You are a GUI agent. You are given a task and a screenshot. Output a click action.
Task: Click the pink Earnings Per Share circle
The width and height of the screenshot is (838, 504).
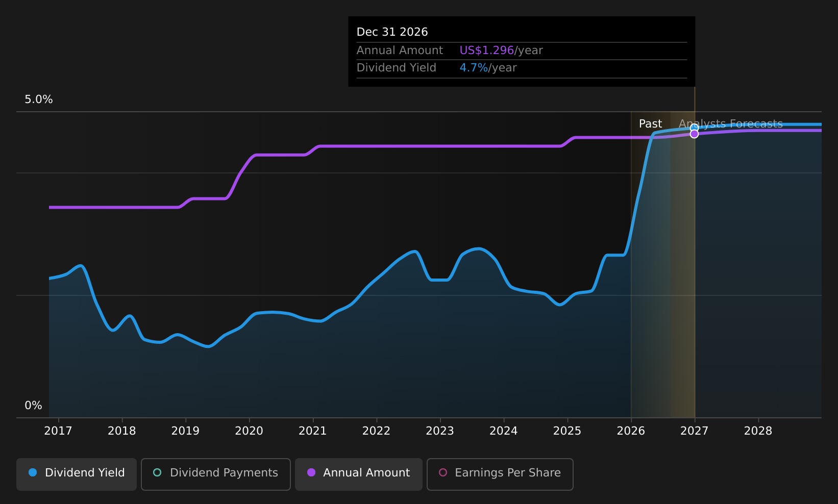pyautogui.click(x=443, y=472)
